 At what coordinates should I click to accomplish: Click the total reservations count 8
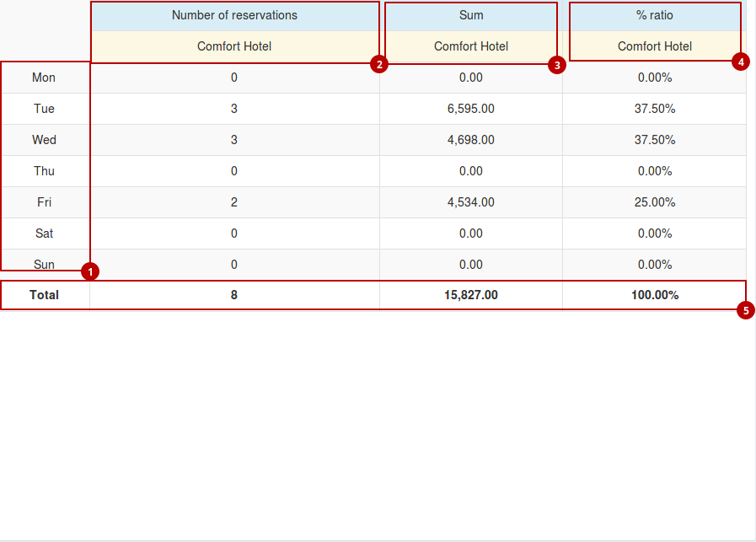click(x=233, y=295)
